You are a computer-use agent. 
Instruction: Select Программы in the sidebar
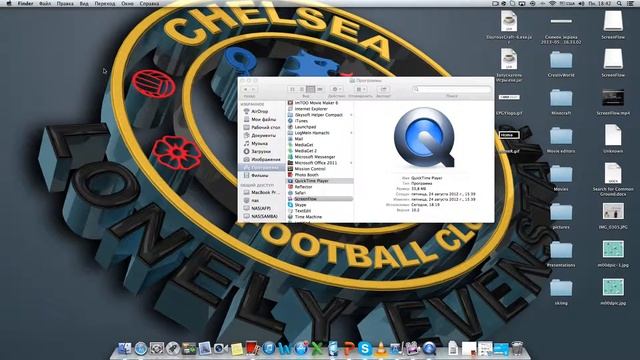point(262,167)
